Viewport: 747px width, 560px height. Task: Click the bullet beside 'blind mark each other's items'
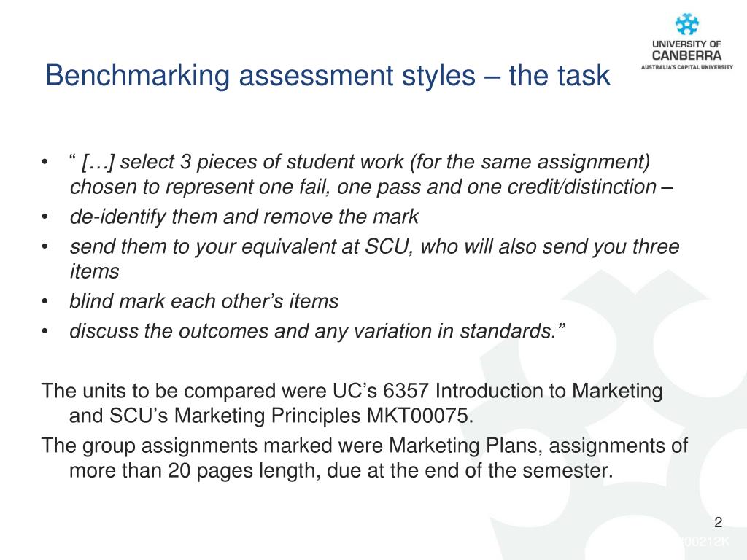[x=44, y=302]
